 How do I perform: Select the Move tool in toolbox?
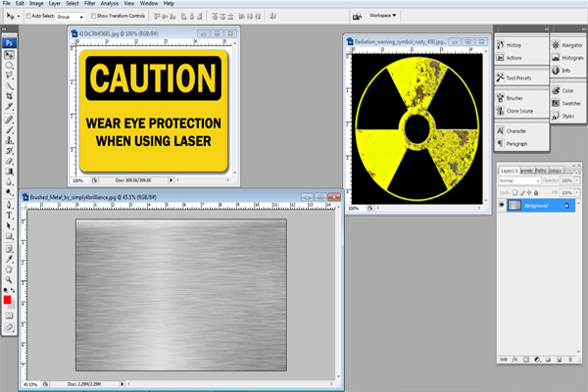point(9,55)
